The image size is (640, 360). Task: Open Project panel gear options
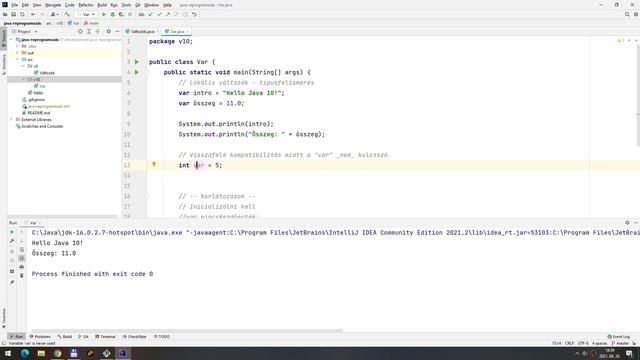[109, 31]
